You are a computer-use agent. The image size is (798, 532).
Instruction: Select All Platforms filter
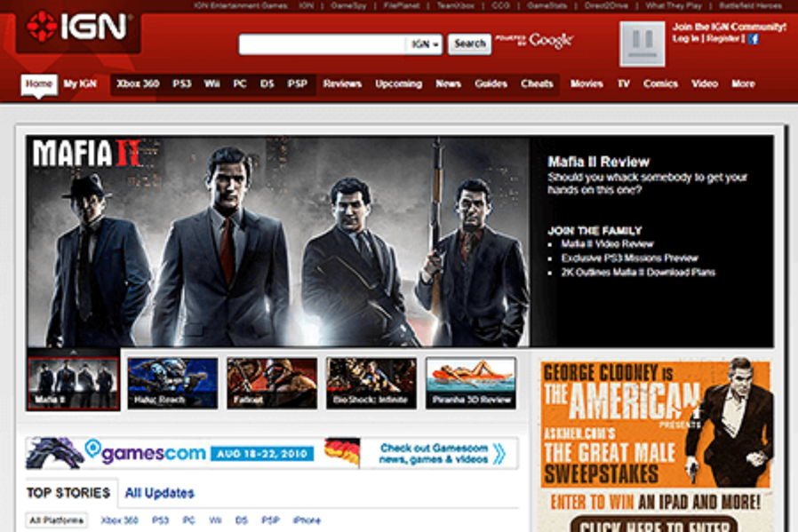(57, 520)
